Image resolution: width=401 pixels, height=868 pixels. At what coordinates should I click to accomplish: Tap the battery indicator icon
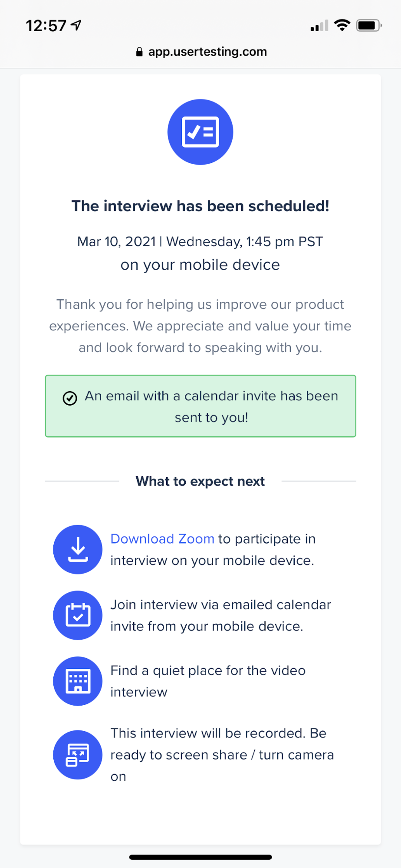pyautogui.click(x=369, y=26)
